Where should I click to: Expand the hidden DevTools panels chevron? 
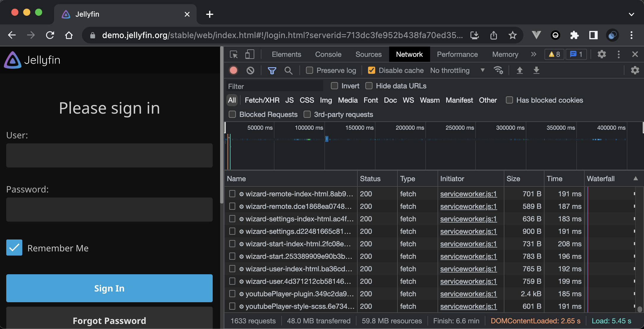coord(534,54)
